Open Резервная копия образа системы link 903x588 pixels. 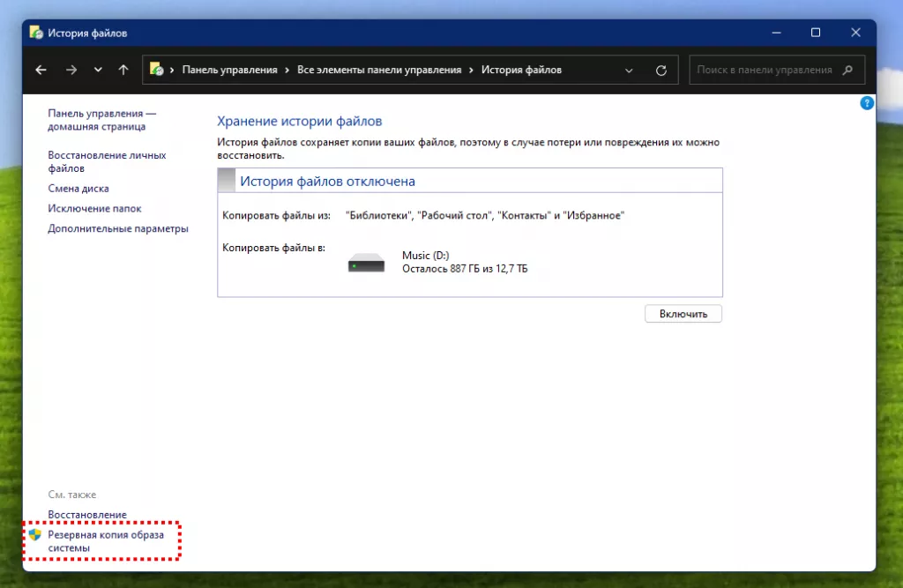(106, 541)
